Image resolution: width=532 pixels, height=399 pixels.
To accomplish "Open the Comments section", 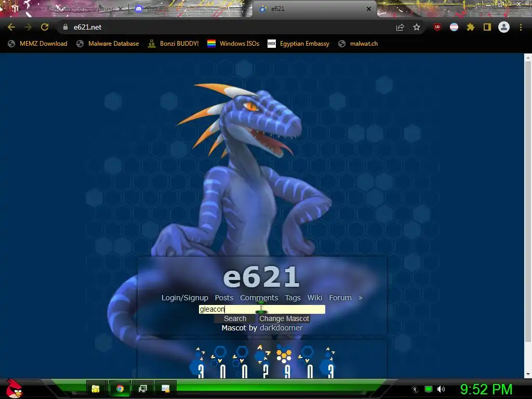I will [259, 298].
